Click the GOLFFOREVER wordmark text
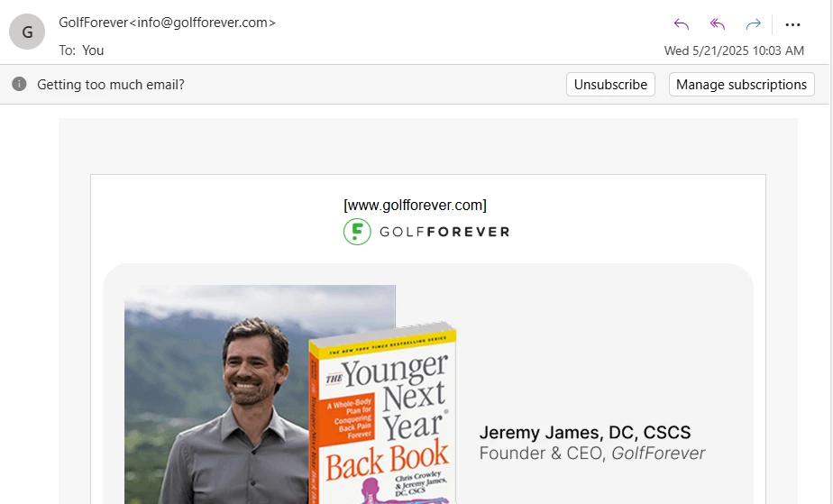833x504 pixels. (444, 232)
